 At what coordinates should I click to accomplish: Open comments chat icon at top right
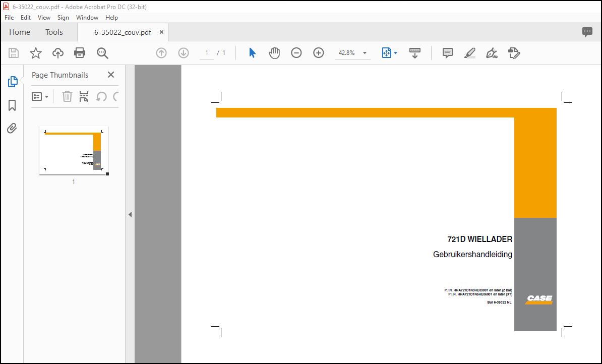[x=587, y=32]
